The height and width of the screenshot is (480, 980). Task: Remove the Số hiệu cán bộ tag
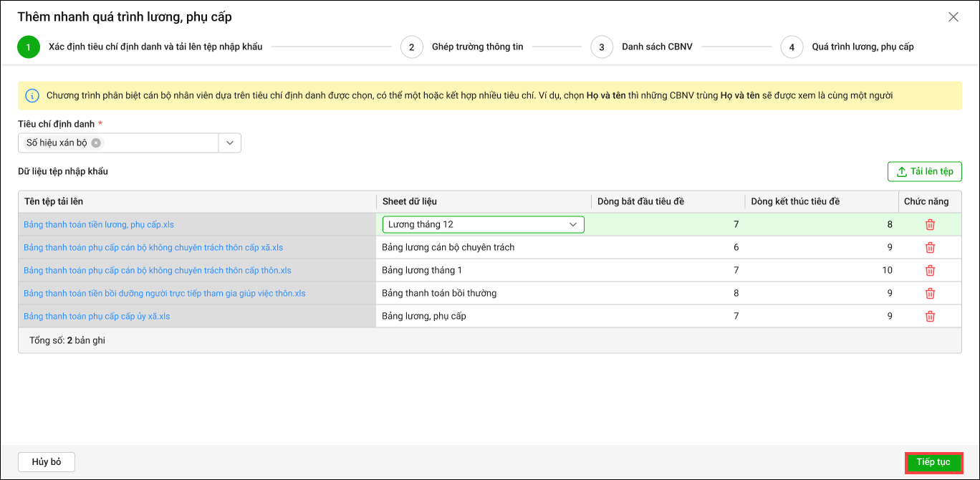coord(96,143)
